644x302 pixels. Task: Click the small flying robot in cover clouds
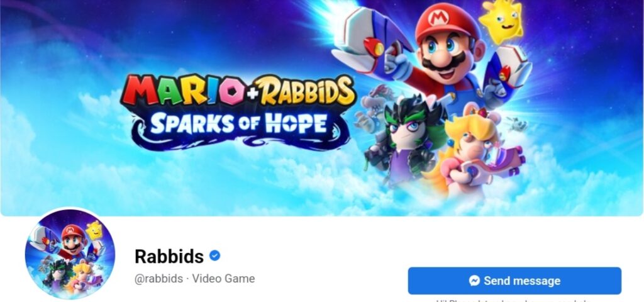(516, 123)
